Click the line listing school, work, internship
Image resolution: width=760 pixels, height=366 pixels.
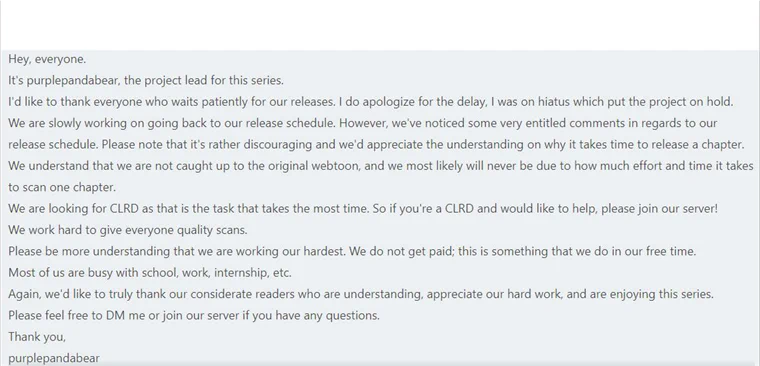click(x=150, y=272)
